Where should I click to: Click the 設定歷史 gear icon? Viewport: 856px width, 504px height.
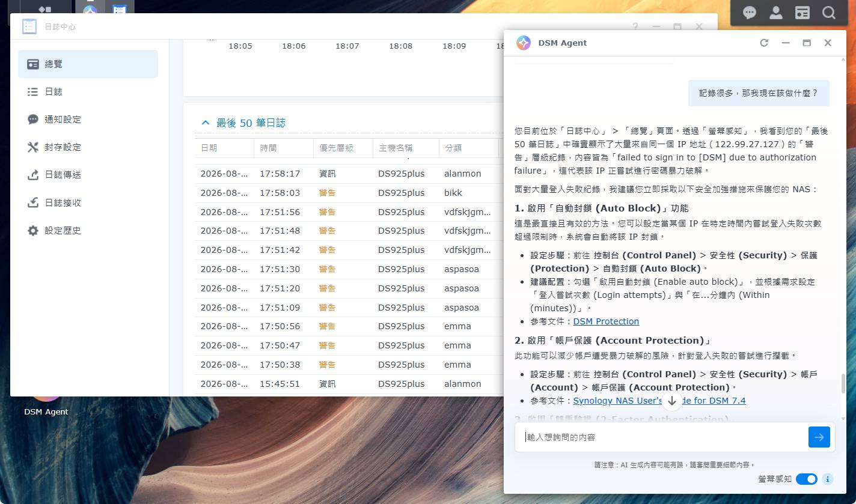click(x=33, y=230)
